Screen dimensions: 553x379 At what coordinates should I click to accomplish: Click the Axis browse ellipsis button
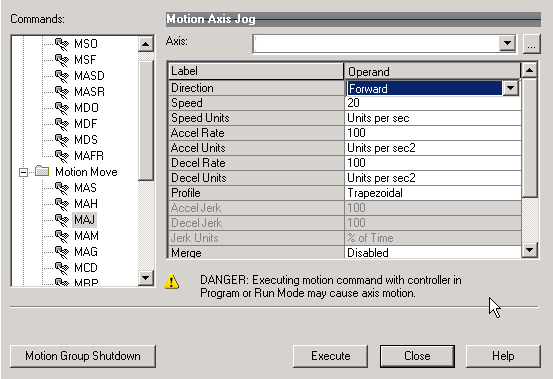531,44
